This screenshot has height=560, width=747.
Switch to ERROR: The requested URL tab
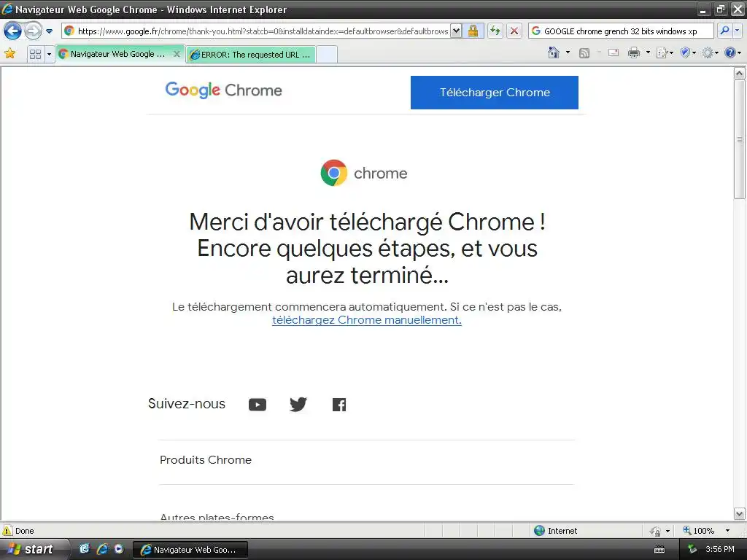coord(251,54)
